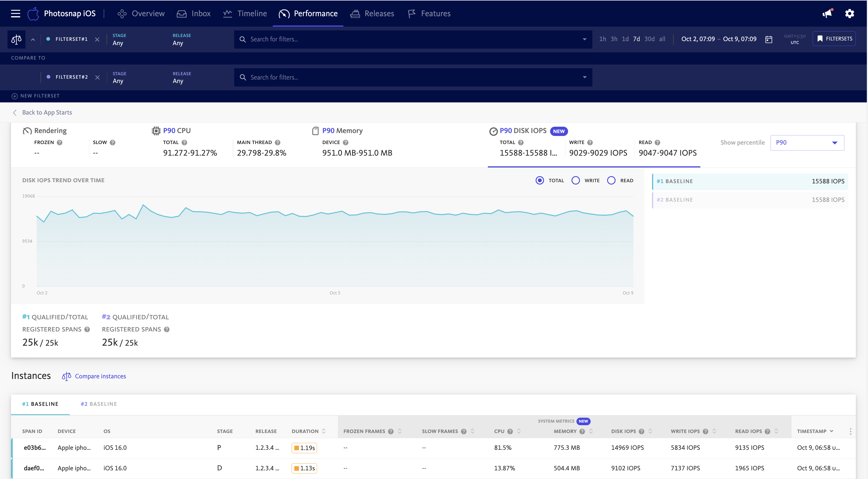The width and height of the screenshot is (868, 479).
Task: Switch to the Releases tab
Action: 372,14
